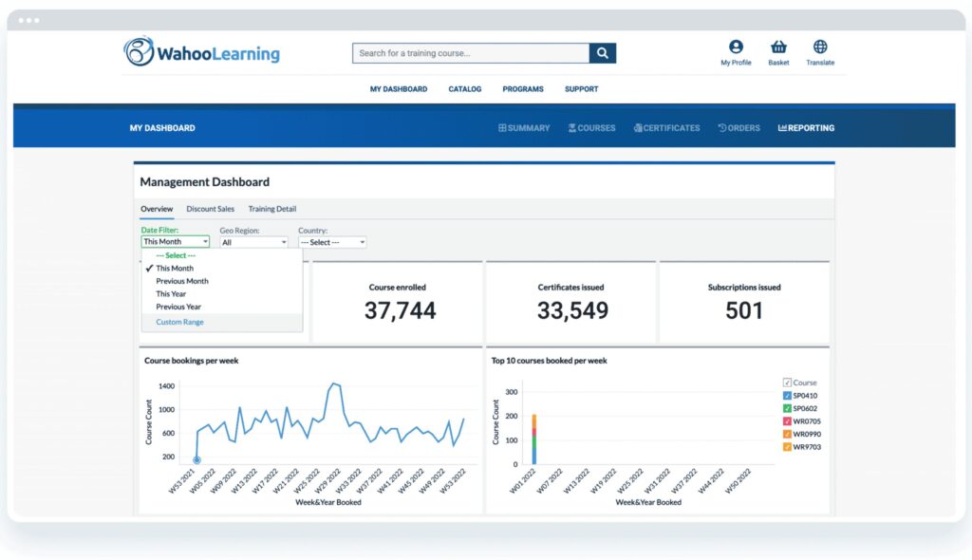This screenshot has height=560, width=972.
Task: Click the Basket icon
Action: click(x=778, y=46)
